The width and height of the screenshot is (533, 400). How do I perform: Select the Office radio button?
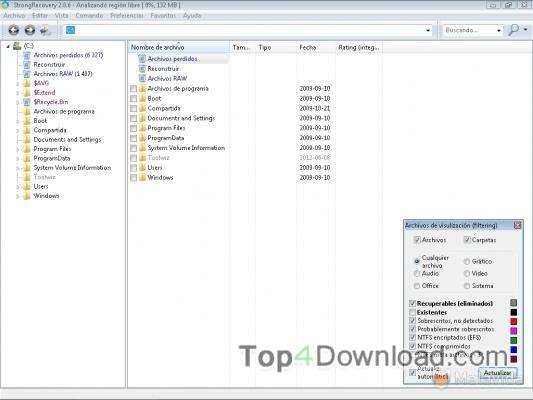coord(417,286)
